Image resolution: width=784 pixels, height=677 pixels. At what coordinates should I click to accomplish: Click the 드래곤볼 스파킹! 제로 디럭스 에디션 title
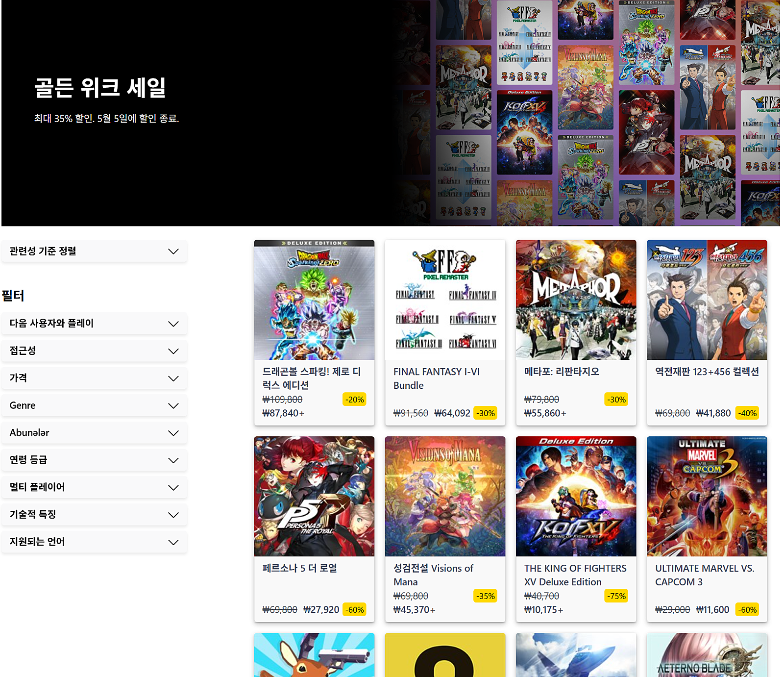(312, 378)
